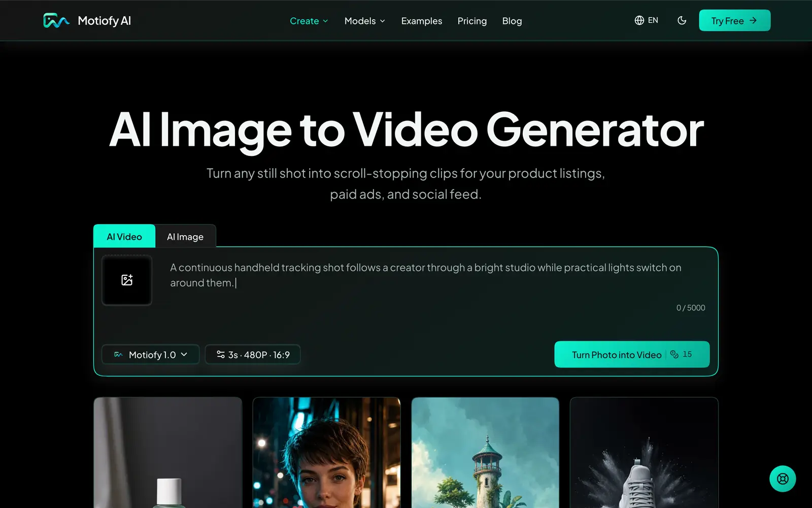Click the arrow in Try Free button
The width and height of the screenshot is (812, 508).
753,20
